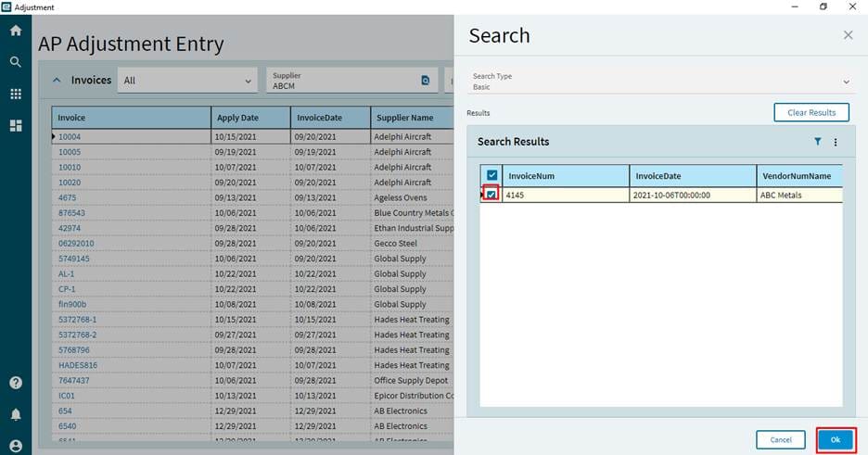Open invoice link 10010
Image resolution: width=868 pixels, height=455 pixels.
(70, 167)
